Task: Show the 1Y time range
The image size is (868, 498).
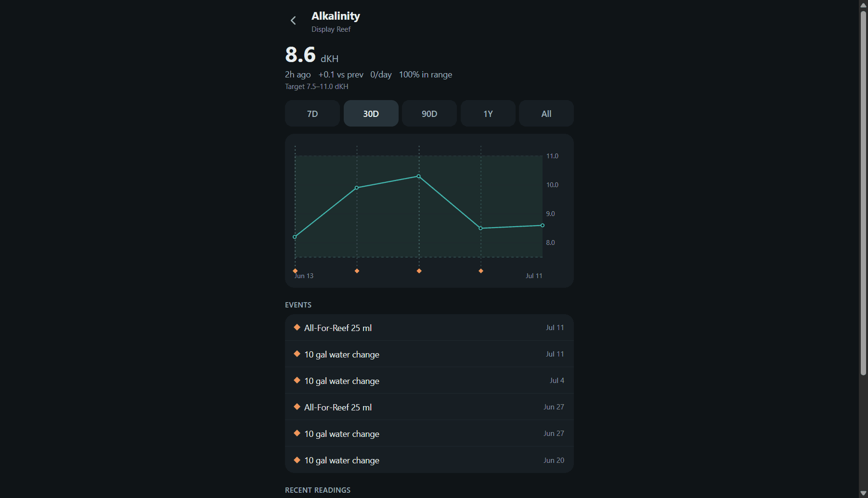Action: [488, 114]
